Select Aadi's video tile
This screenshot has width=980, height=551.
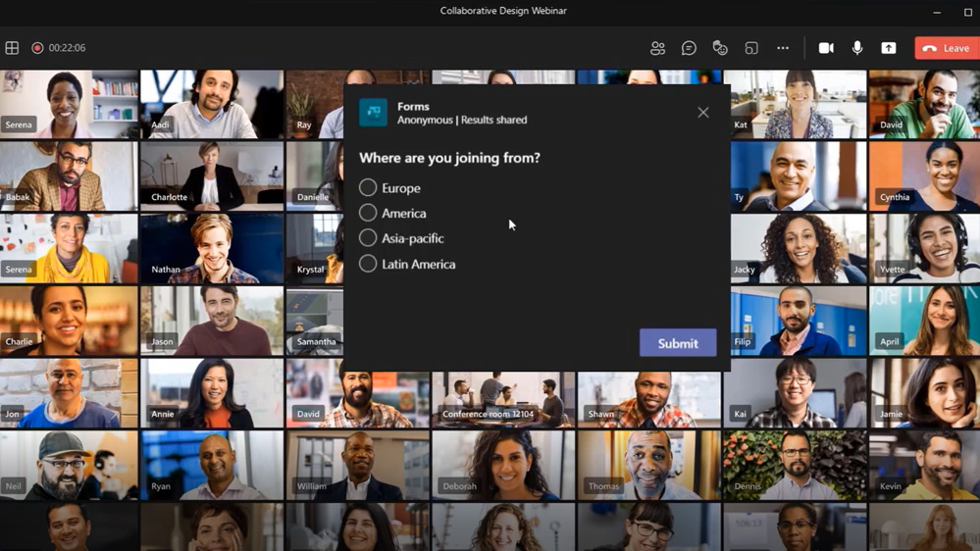[x=212, y=104]
